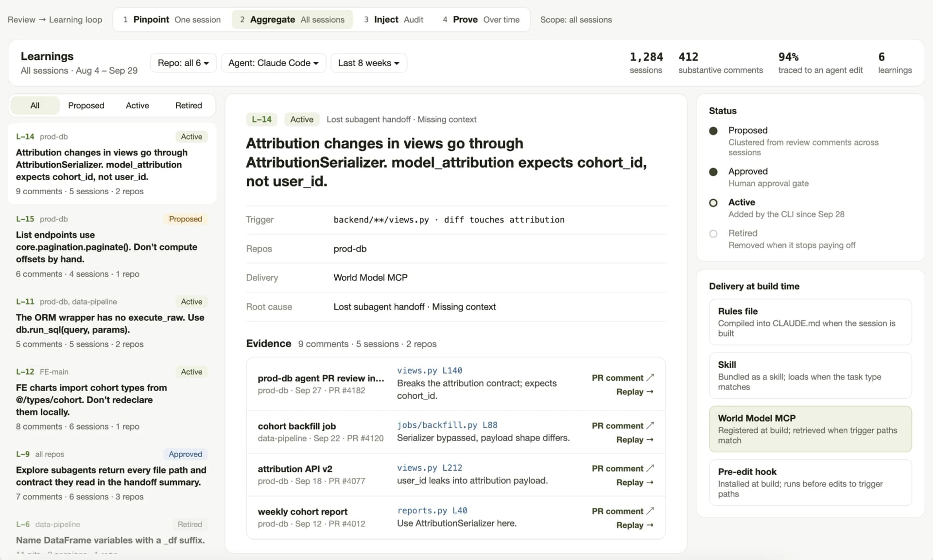This screenshot has height=560, width=933.
Task: Select the Proposed status radio
Action: [x=713, y=131]
